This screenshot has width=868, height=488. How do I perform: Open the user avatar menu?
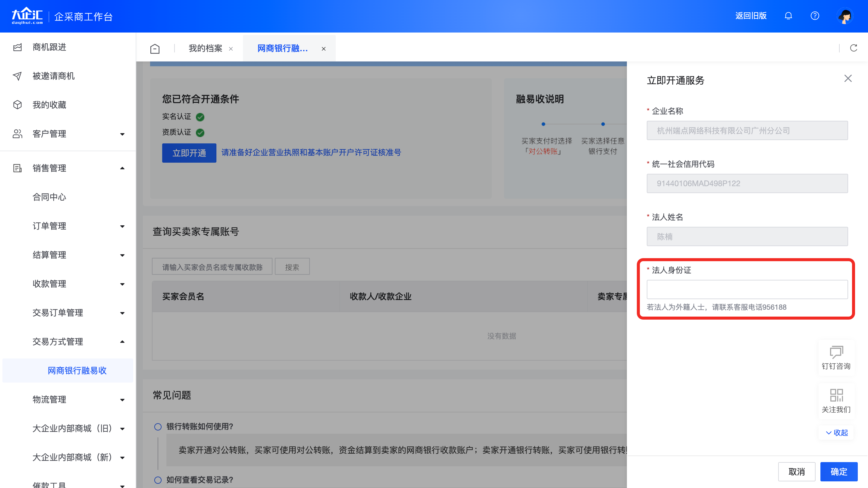[x=845, y=16]
